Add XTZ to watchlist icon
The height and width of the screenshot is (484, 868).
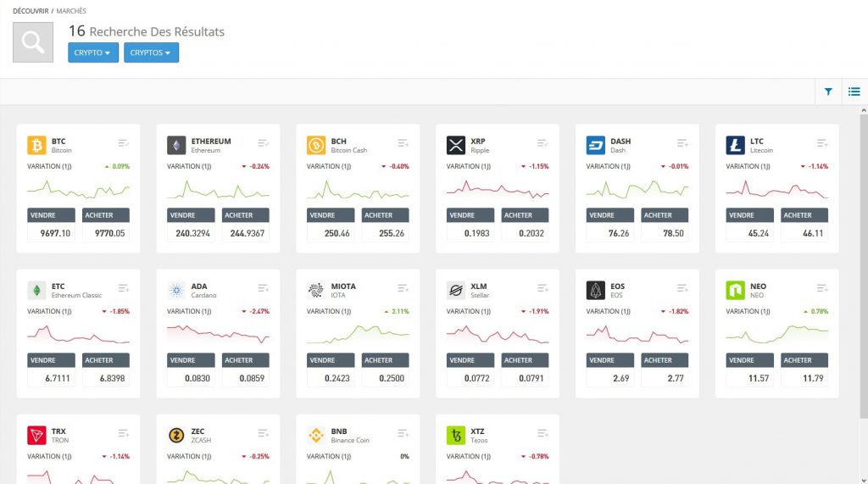coord(542,433)
